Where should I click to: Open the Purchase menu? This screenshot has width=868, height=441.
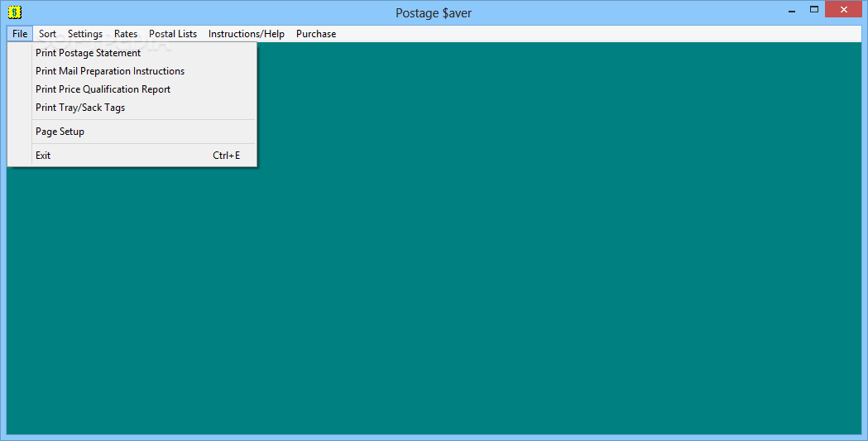click(316, 34)
